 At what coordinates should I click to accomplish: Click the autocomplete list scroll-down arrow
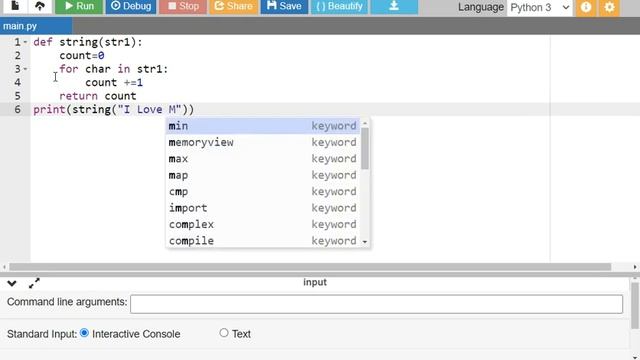[x=365, y=242]
